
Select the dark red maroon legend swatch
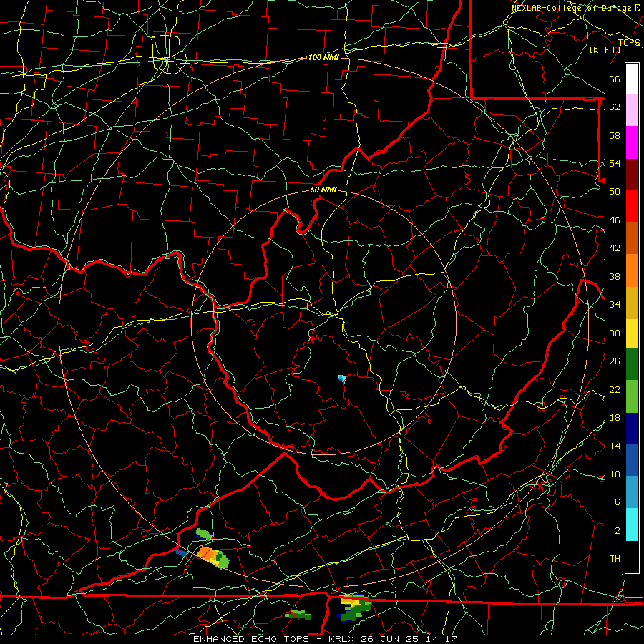point(632,174)
